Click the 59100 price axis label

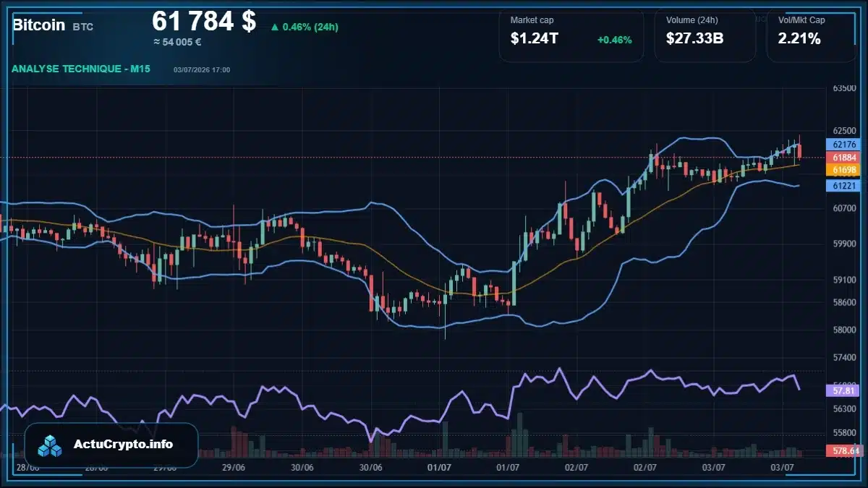click(x=844, y=279)
